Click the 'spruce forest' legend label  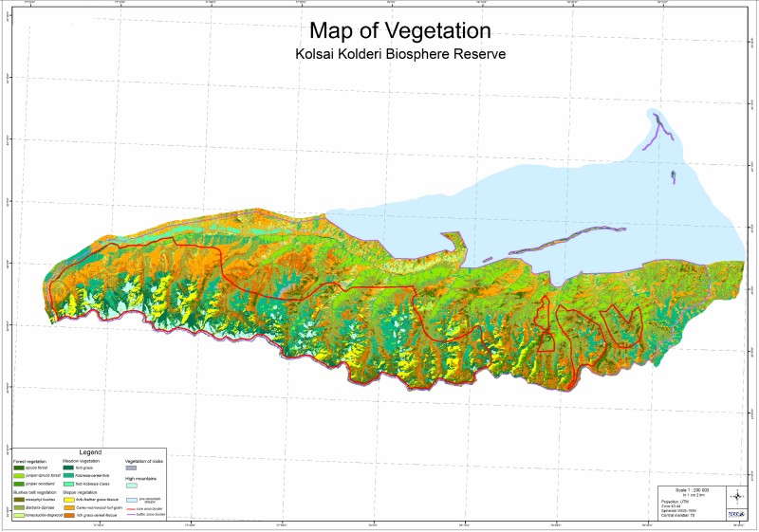click(x=36, y=468)
